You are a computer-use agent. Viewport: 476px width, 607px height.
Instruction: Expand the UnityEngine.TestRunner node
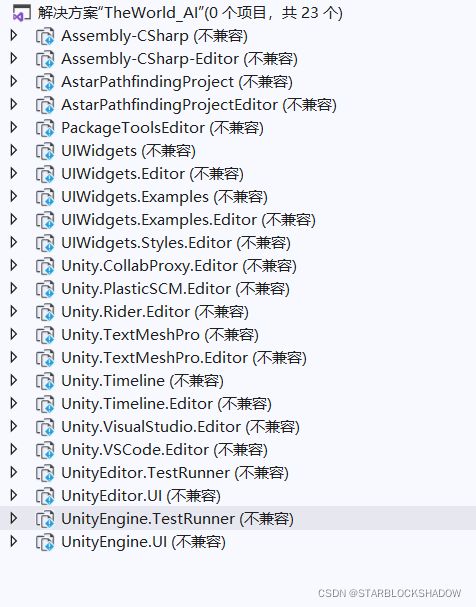point(14,519)
